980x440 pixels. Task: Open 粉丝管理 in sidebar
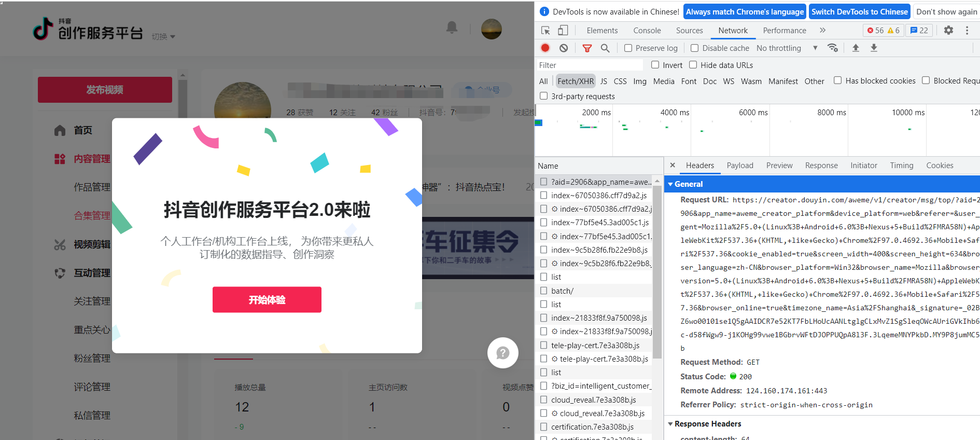click(92, 359)
